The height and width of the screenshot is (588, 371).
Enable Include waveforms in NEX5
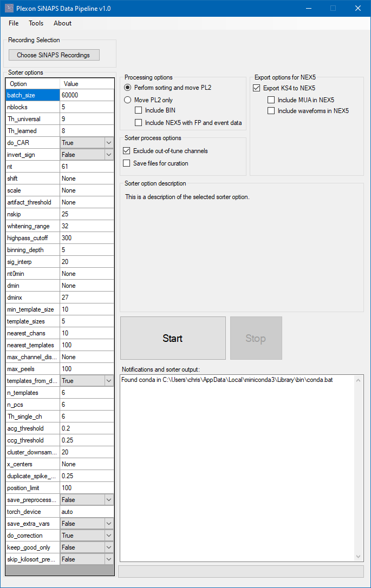271,111
